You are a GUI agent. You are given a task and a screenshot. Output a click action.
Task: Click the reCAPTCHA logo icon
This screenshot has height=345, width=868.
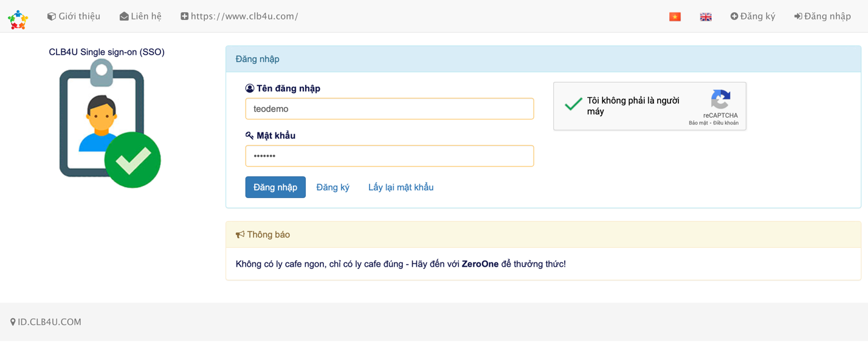(720, 99)
